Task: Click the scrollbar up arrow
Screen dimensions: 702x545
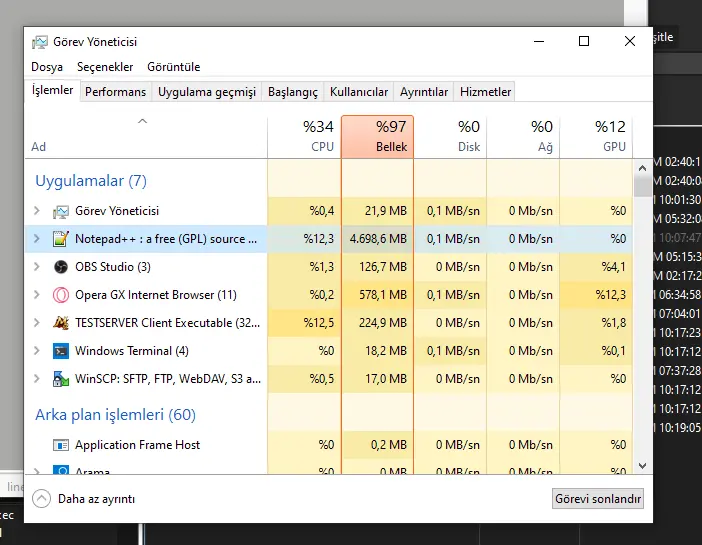Action: (642, 168)
